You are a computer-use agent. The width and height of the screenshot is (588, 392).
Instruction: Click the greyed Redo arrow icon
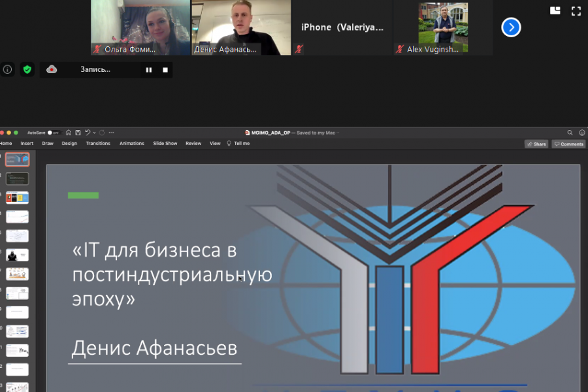tap(102, 133)
